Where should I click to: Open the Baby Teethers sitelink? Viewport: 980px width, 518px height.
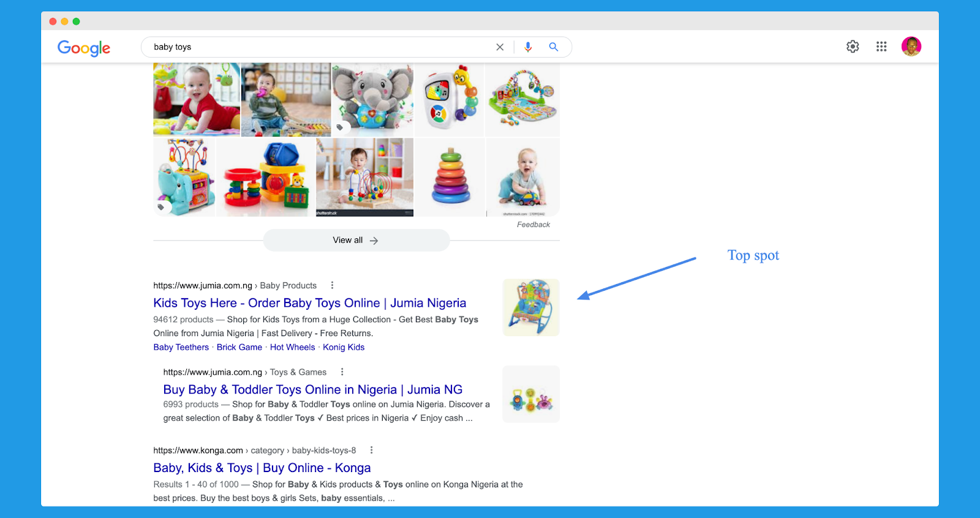coord(181,347)
